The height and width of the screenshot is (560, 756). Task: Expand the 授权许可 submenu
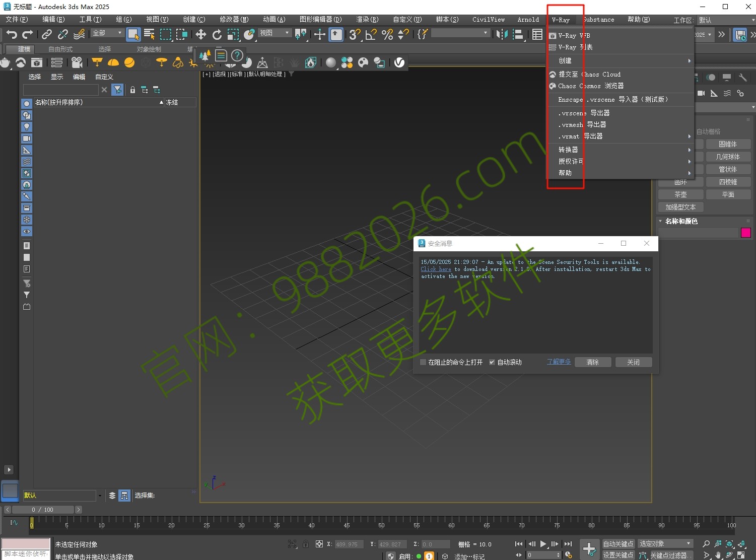[x=621, y=161]
